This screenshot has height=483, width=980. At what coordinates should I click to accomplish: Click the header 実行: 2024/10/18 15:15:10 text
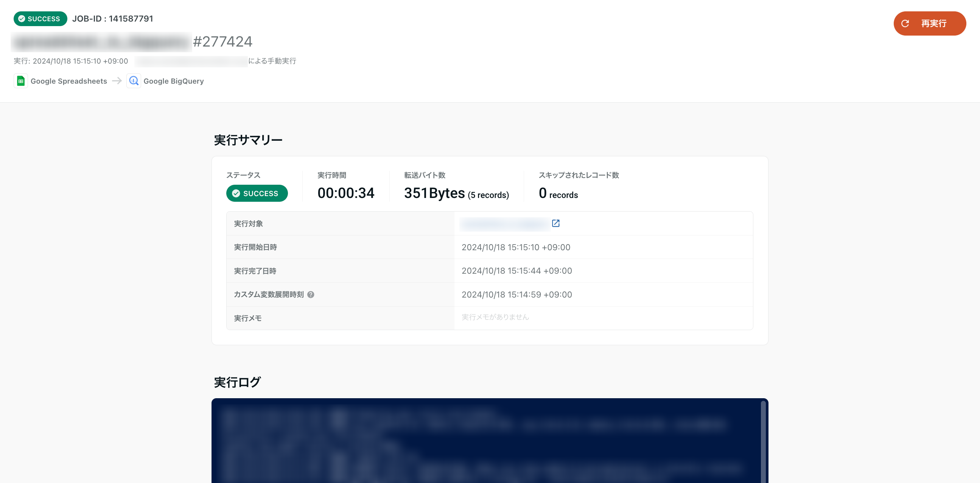pos(71,61)
